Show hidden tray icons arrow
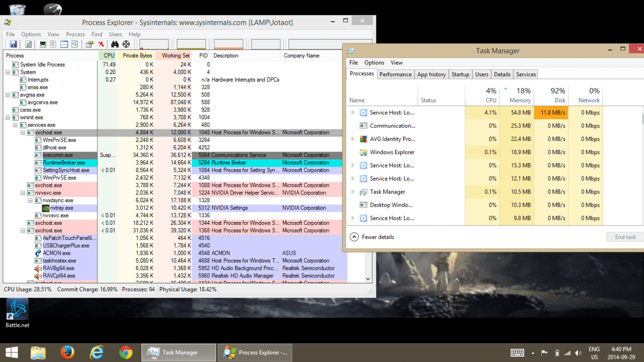The image size is (644, 362). 532,353
